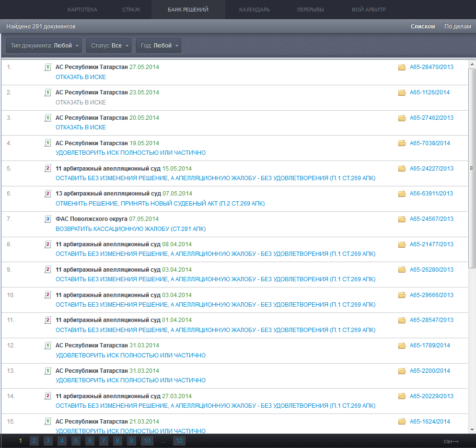Click grayed ОТКАЗАТЬ В ИСКЕ text in row 2

81,103
